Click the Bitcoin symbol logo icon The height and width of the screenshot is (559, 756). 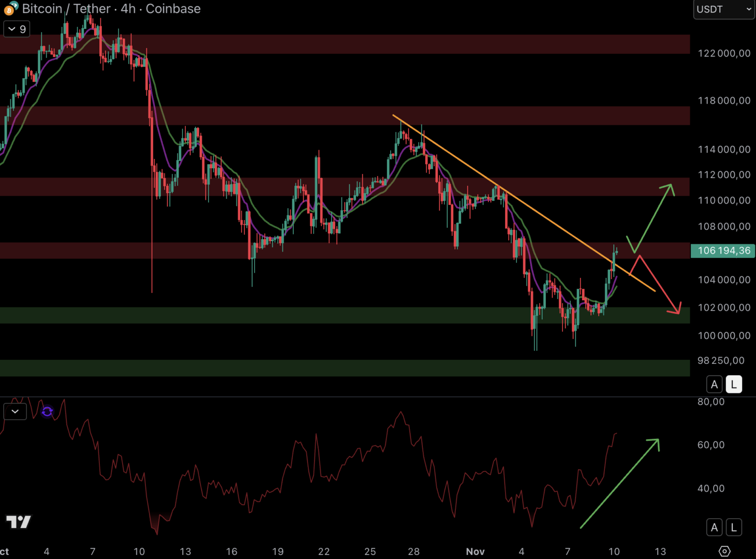(9, 9)
